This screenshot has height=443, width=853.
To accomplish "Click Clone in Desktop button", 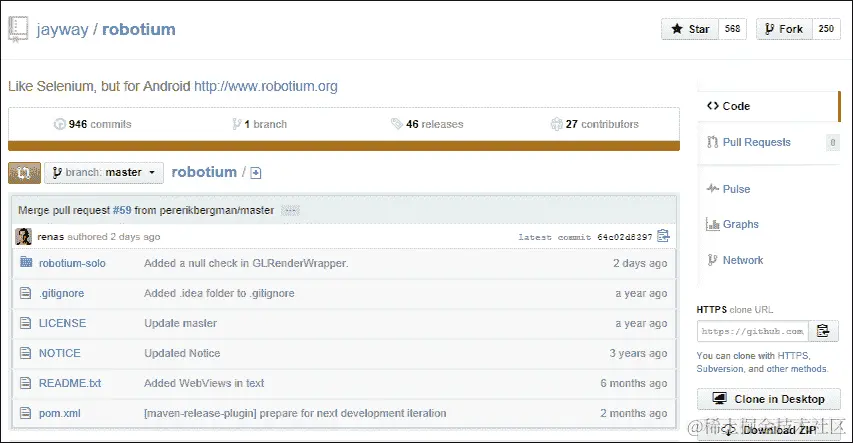I will click(x=769, y=399).
